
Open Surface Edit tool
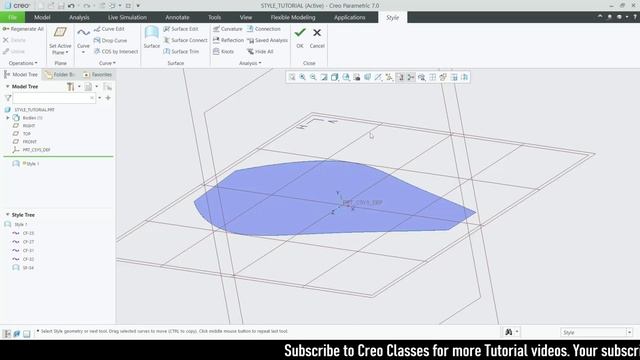coord(180,29)
